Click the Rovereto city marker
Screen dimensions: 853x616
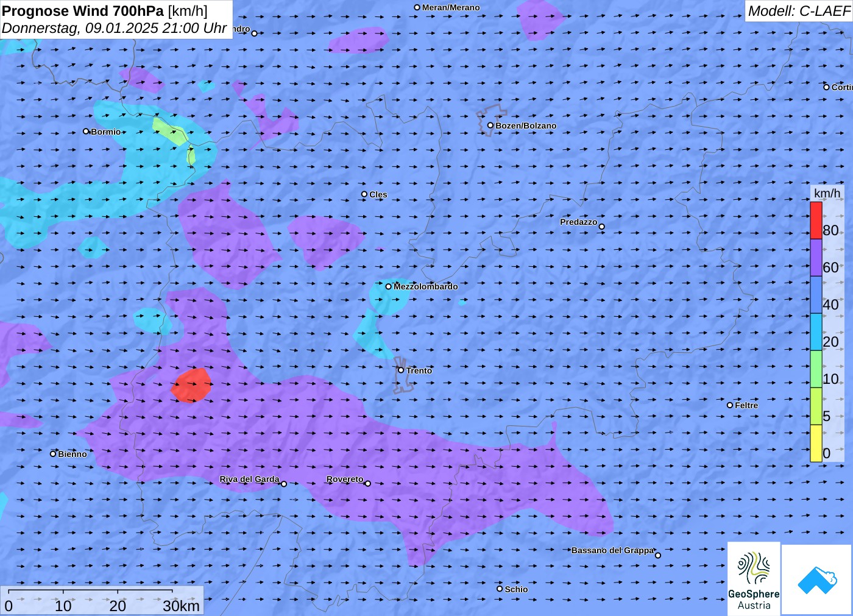(368, 484)
